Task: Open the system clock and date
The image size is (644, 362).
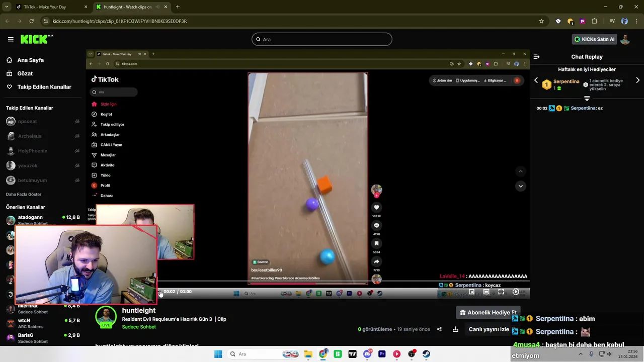Action: (629, 354)
